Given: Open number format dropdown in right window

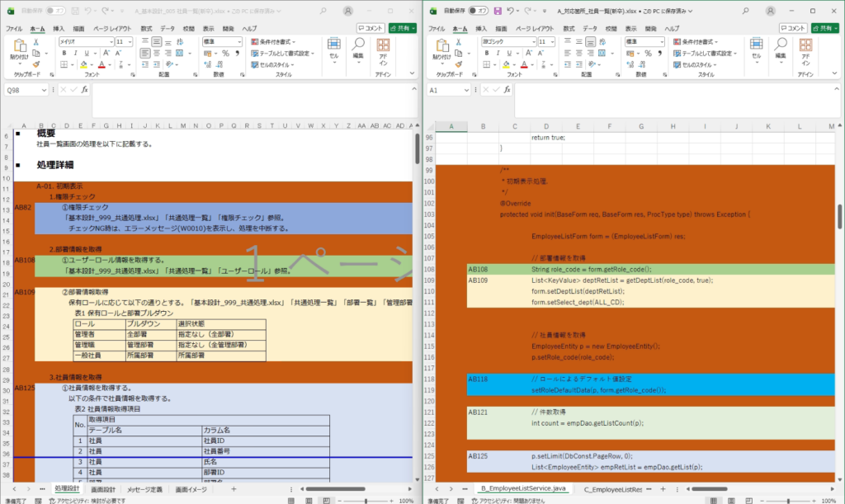Looking at the screenshot, I should [661, 42].
